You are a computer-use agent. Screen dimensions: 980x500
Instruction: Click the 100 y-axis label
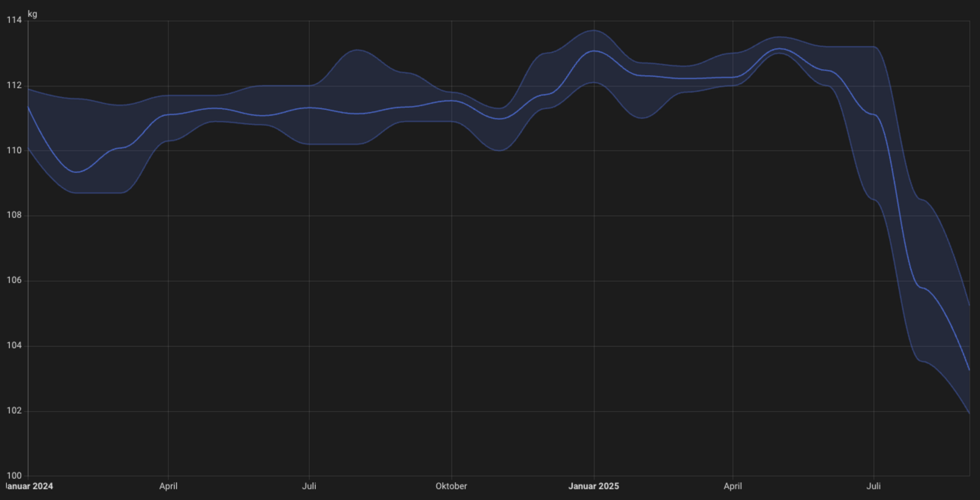[14, 476]
